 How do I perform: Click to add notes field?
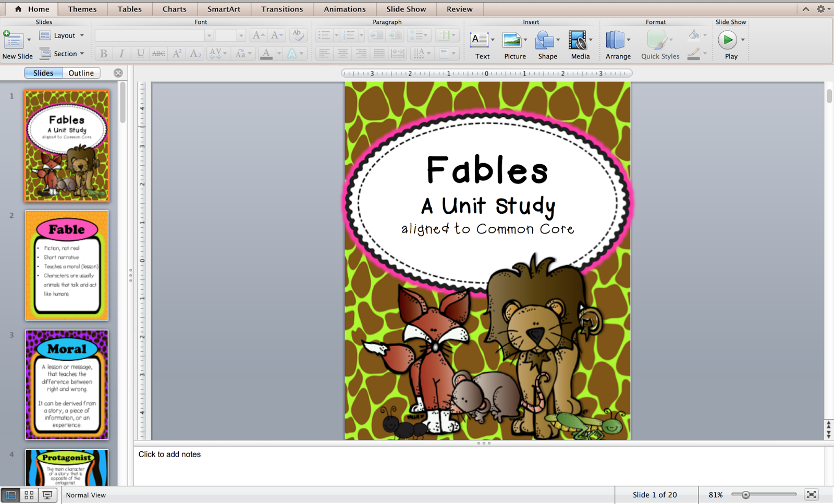tap(479, 465)
